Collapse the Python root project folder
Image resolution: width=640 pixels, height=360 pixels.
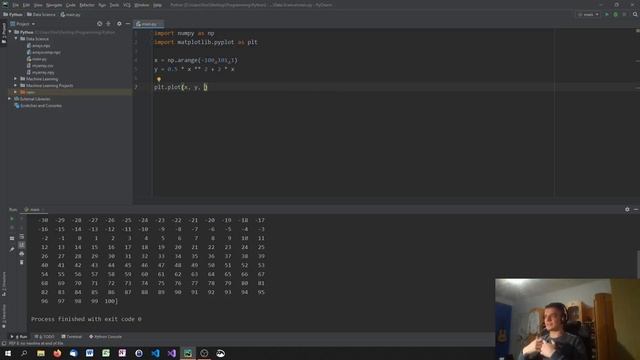[x=10, y=32]
